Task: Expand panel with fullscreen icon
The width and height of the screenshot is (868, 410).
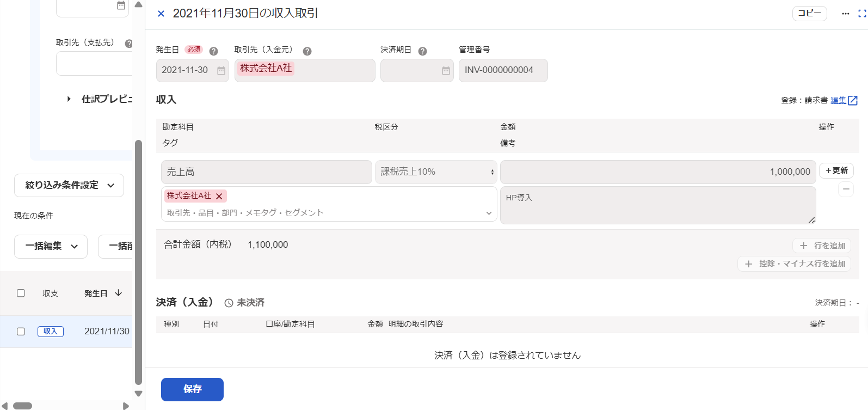Action: [x=862, y=14]
